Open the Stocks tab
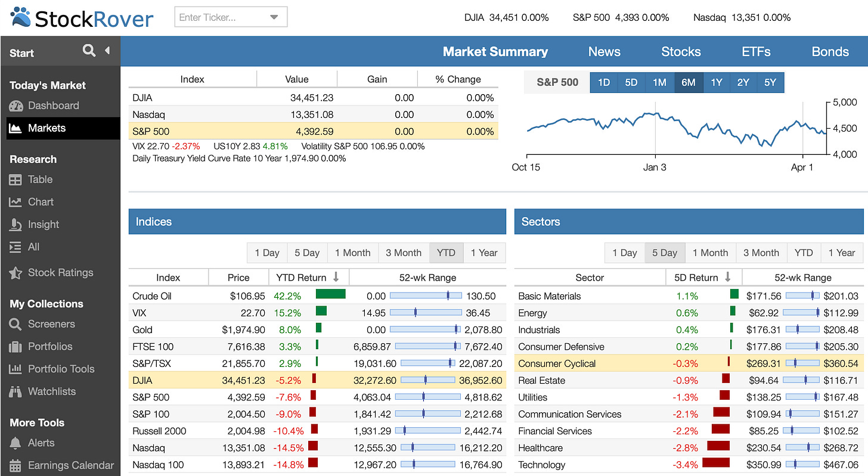The height and width of the screenshot is (476, 868). (681, 52)
